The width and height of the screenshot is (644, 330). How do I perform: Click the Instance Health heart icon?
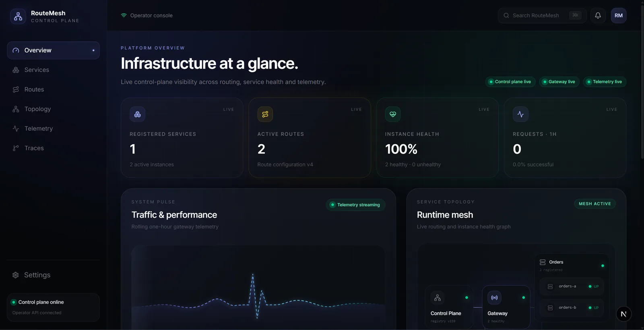pyautogui.click(x=393, y=114)
